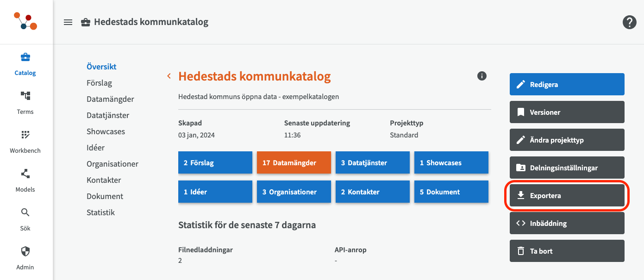Open the Models share icon
The width and height of the screenshot is (644, 280).
(x=25, y=174)
